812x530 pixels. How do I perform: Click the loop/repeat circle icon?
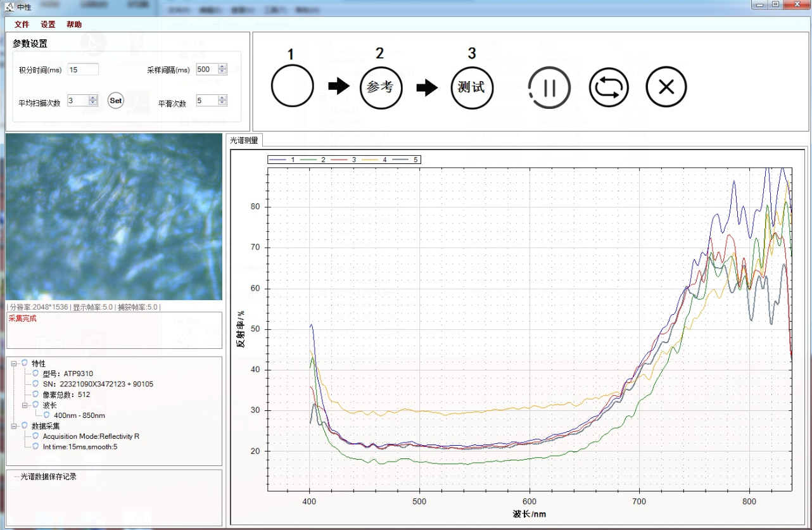pyautogui.click(x=609, y=87)
